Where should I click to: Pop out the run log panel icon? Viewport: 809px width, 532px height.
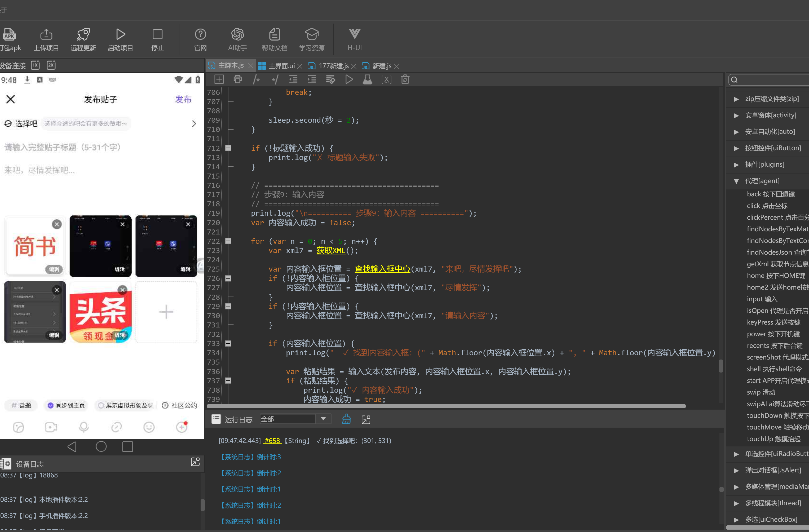coord(366,419)
